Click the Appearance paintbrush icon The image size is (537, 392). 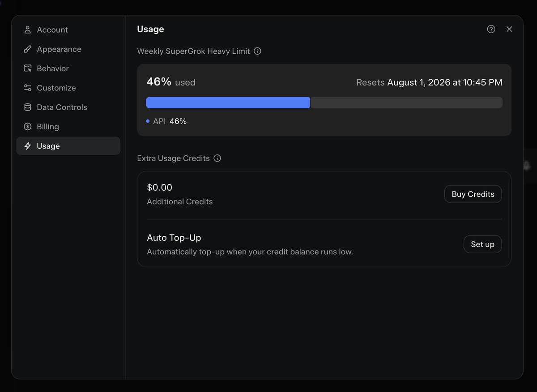coord(28,49)
